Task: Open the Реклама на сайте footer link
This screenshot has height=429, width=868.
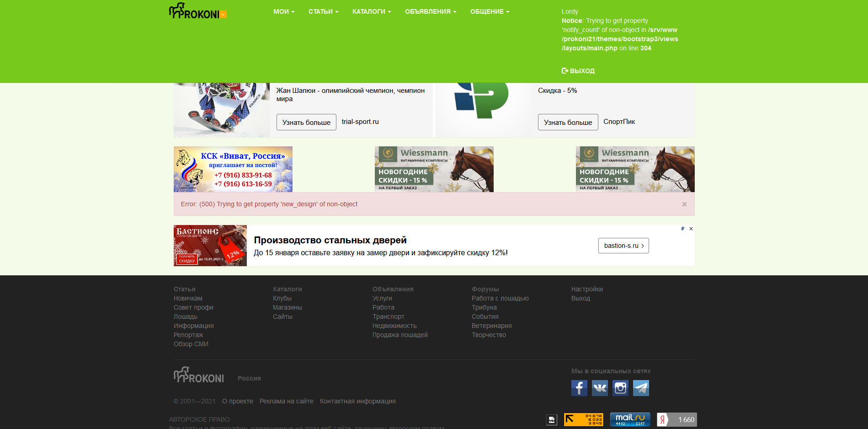Action: (x=287, y=401)
